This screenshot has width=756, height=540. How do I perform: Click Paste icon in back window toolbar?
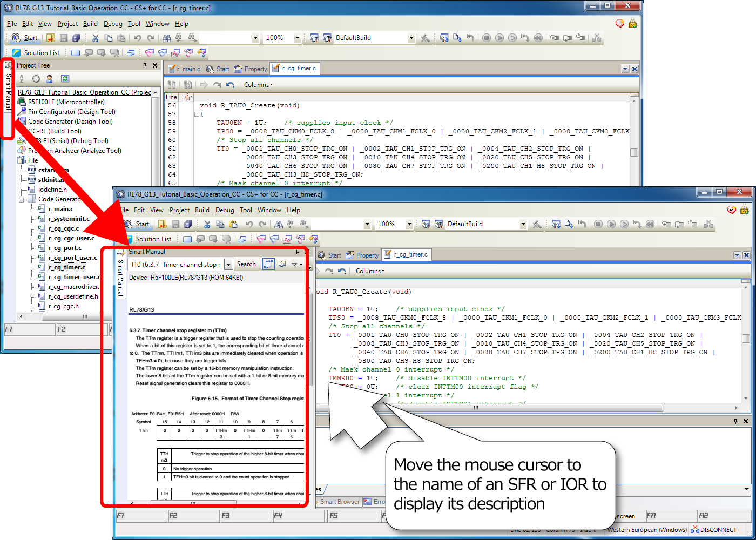coord(122,38)
